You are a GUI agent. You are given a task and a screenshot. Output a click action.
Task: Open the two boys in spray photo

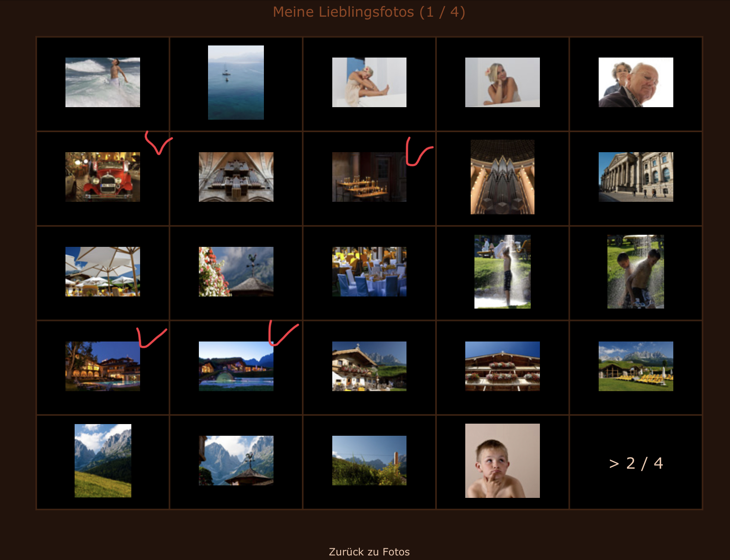click(x=636, y=271)
